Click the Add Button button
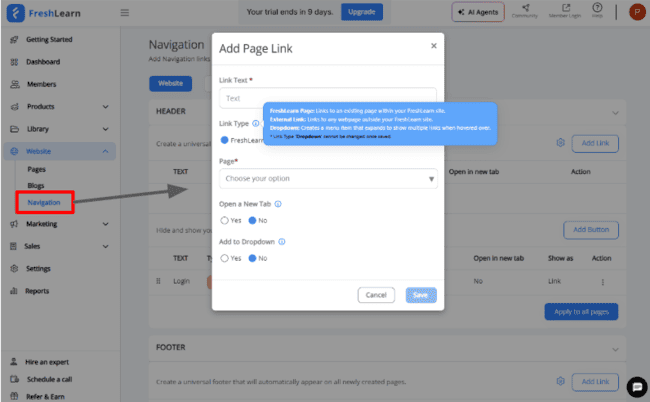 (x=591, y=230)
